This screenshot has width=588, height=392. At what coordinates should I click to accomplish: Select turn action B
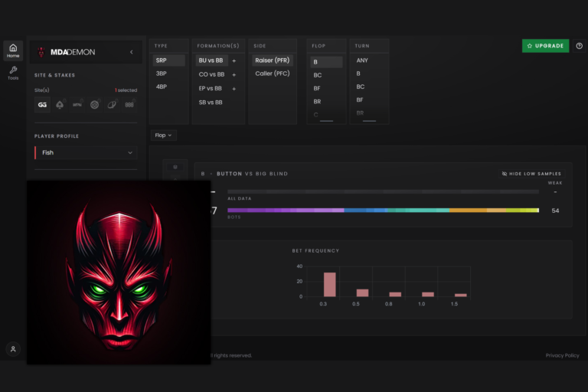point(358,73)
